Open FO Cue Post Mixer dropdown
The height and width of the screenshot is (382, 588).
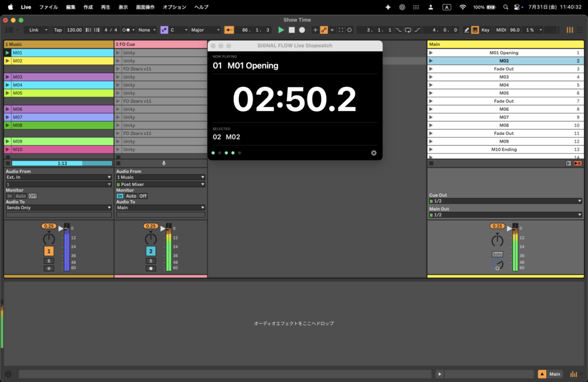pos(161,184)
